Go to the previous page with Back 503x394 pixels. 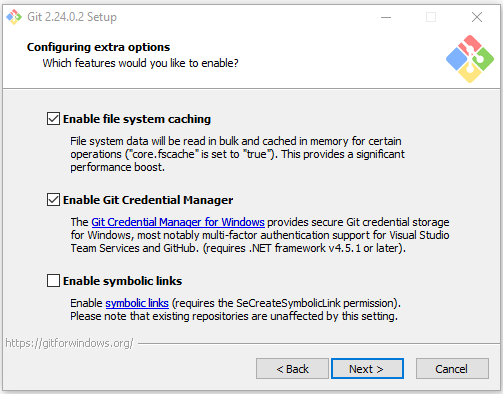pyautogui.click(x=292, y=369)
